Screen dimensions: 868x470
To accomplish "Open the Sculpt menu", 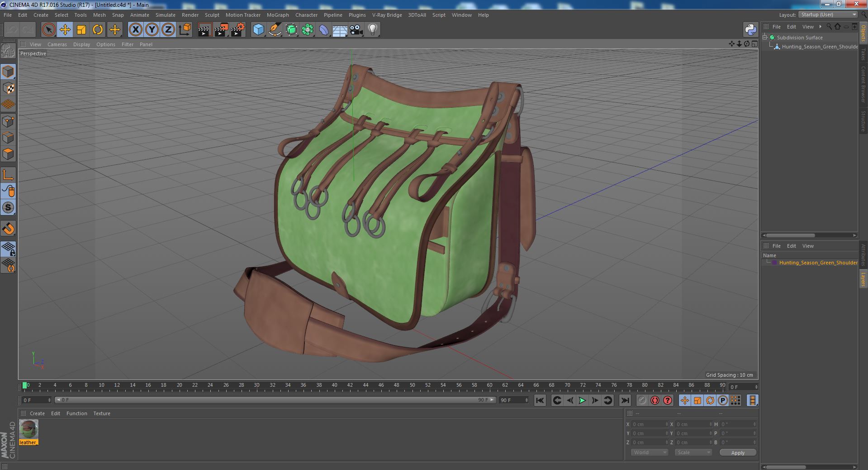I will tap(212, 15).
